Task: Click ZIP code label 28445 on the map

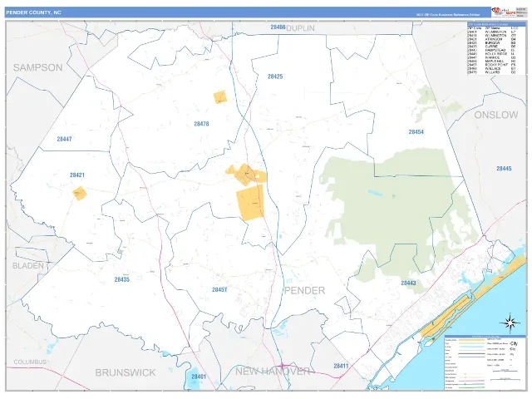Action: (x=505, y=169)
